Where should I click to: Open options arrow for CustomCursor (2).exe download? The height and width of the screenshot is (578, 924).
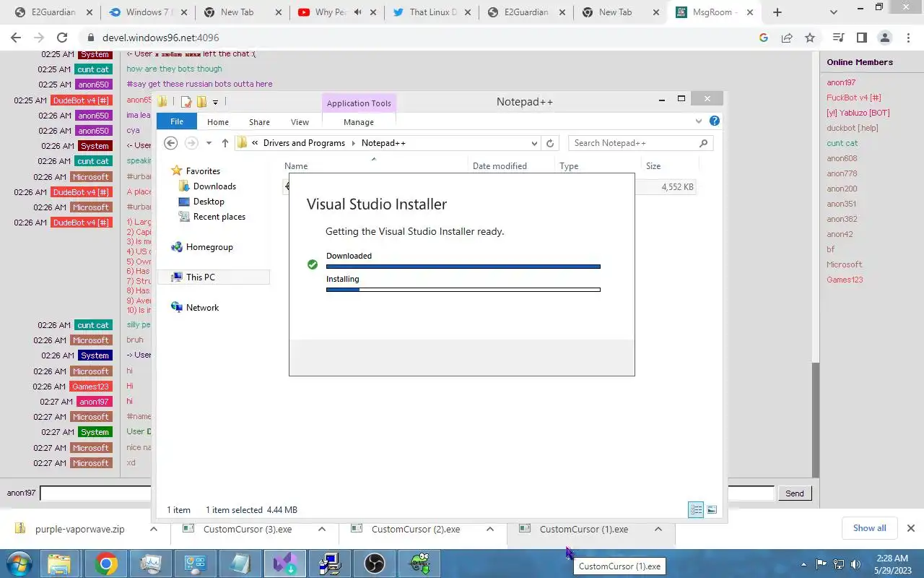tap(490, 529)
